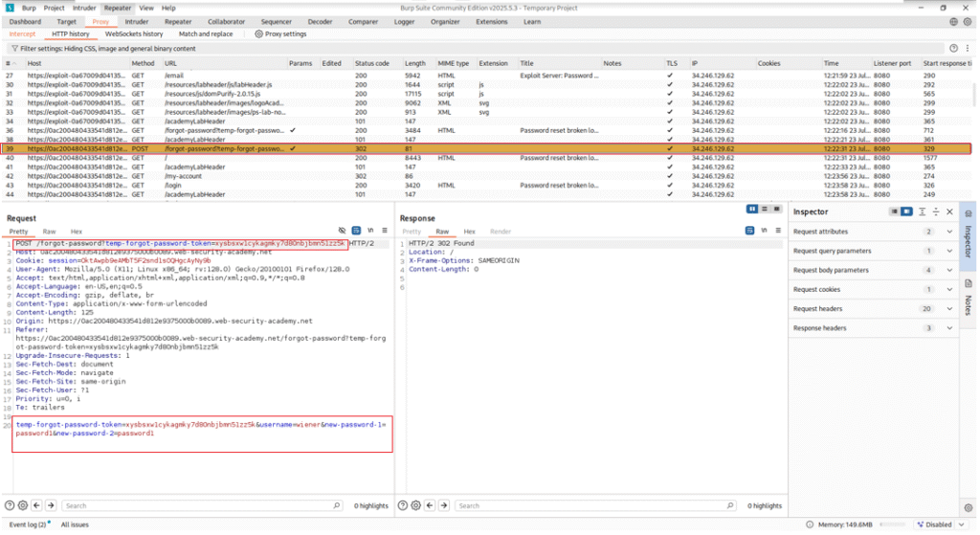Open the Event log in status bar
The height and width of the screenshot is (535, 980).
[x=28, y=524]
